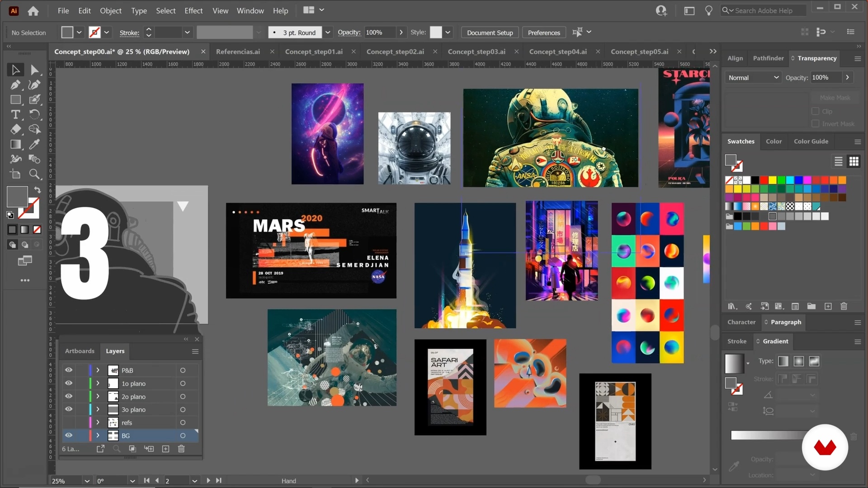Hide the 1o plano layer
Screen dimensions: 868x488
click(x=69, y=383)
